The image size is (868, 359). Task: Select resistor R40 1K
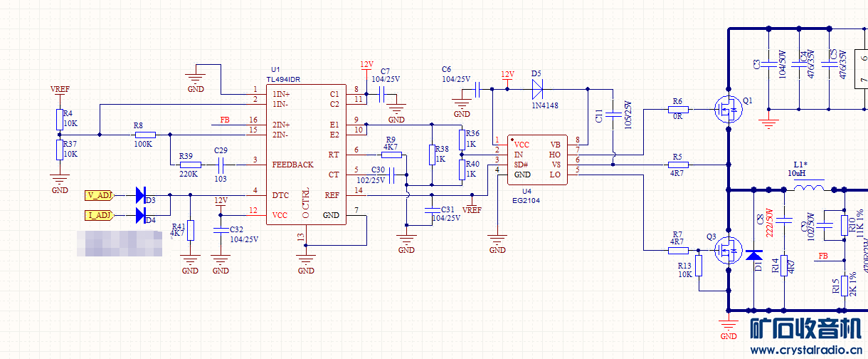click(x=461, y=170)
